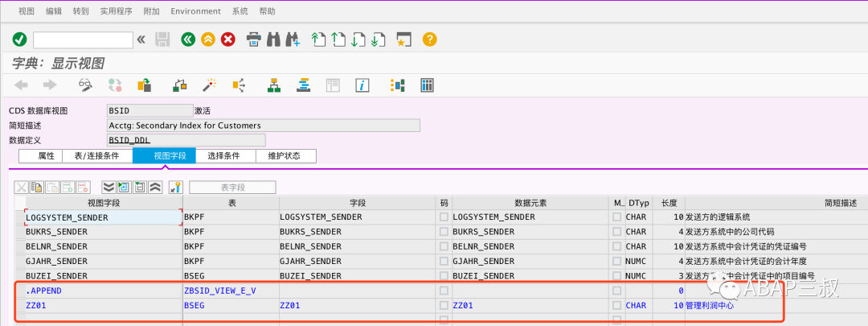Screen dimensions: 868x326
Task: Click the Print icon
Action: click(x=253, y=39)
